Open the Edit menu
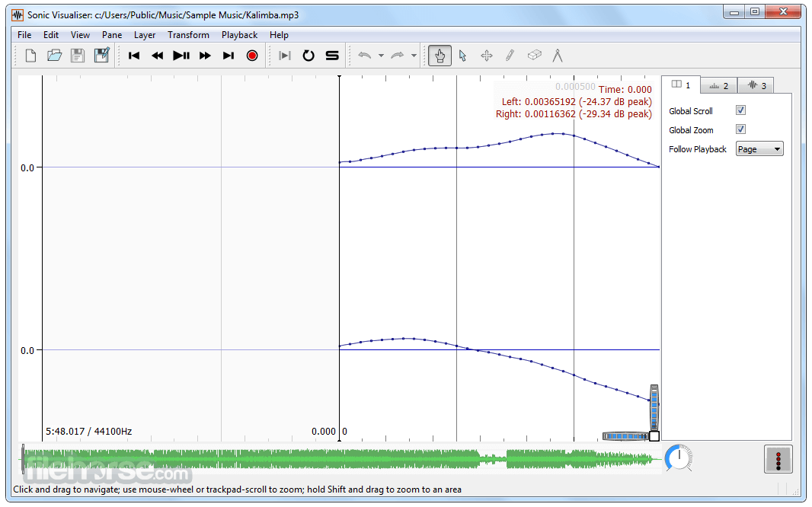This screenshot has width=812, height=507. point(51,35)
